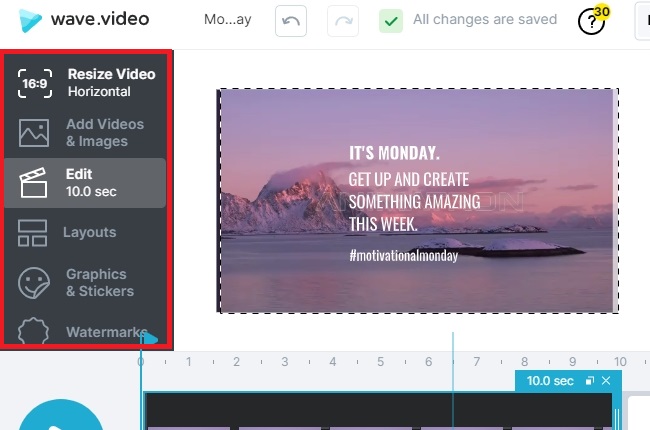
Task: Open the Mo...ay project name
Action: pyautogui.click(x=228, y=19)
